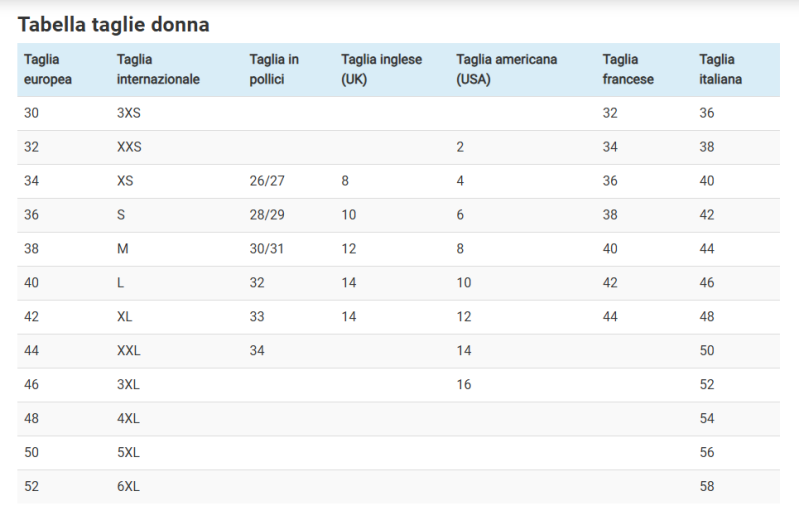This screenshot has width=799, height=520.
Task: Select the XXS size cell
Action: point(129,147)
